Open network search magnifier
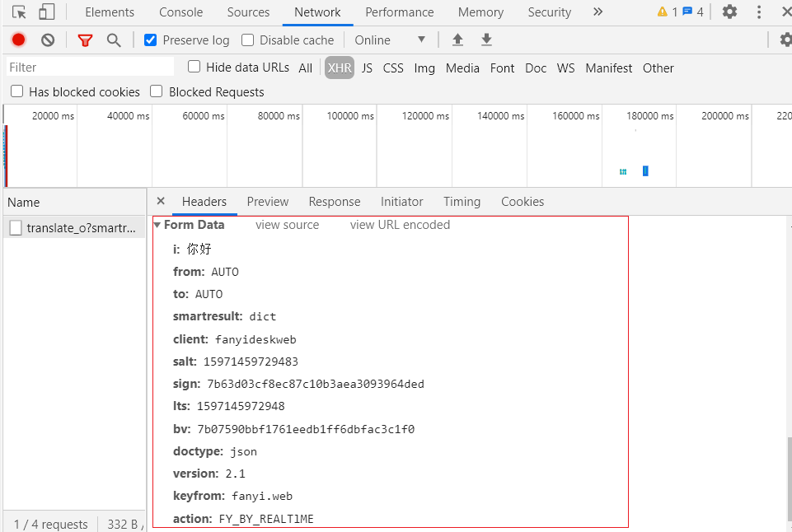This screenshot has height=532, width=792. pyautogui.click(x=114, y=40)
